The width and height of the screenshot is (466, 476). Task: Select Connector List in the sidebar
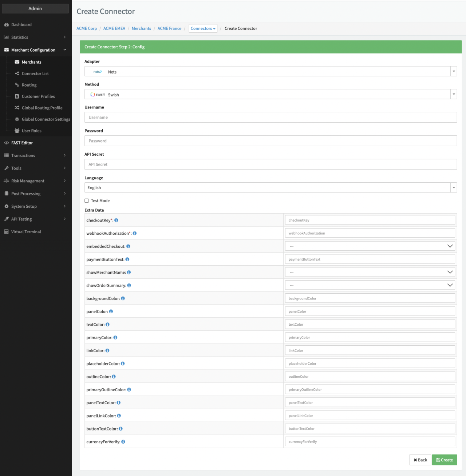point(35,74)
